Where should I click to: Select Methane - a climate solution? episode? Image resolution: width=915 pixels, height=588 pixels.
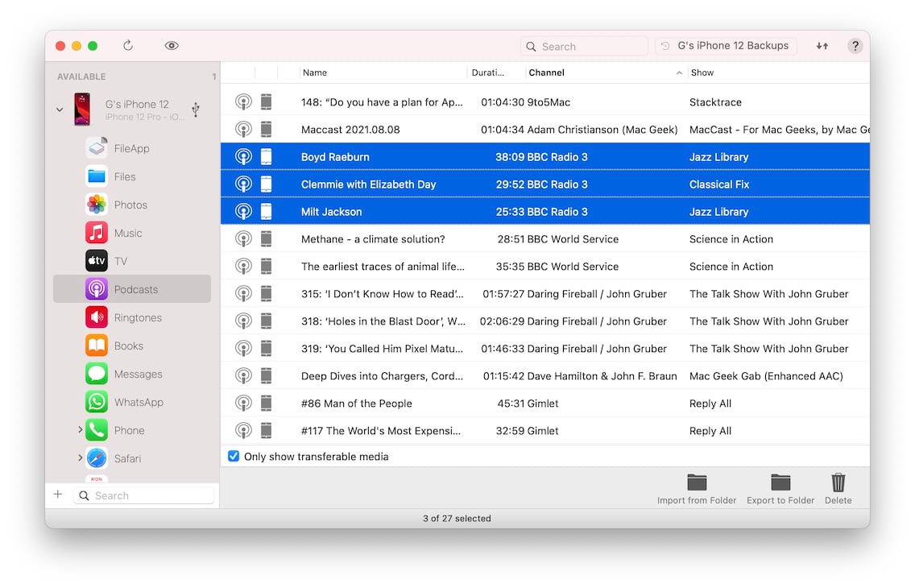click(x=545, y=238)
